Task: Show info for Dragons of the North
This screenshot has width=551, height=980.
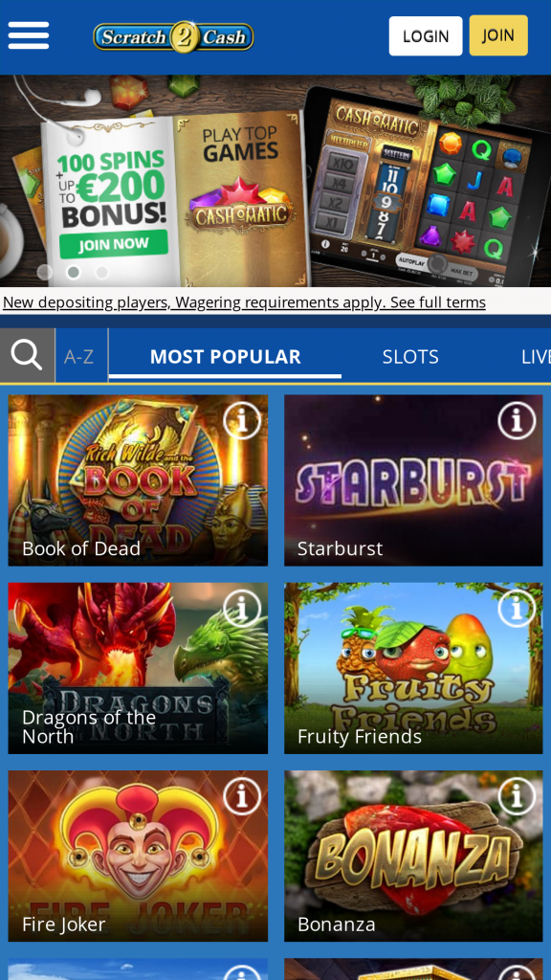Action: [242, 608]
